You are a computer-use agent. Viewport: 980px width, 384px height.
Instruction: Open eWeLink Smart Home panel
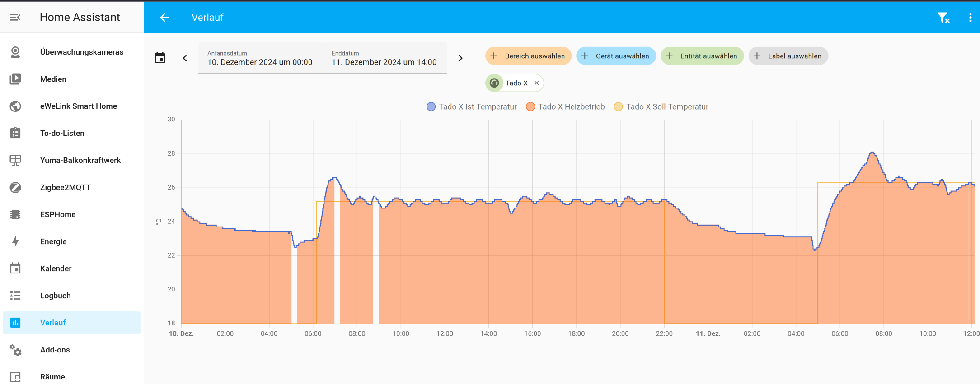tap(72, 106)
